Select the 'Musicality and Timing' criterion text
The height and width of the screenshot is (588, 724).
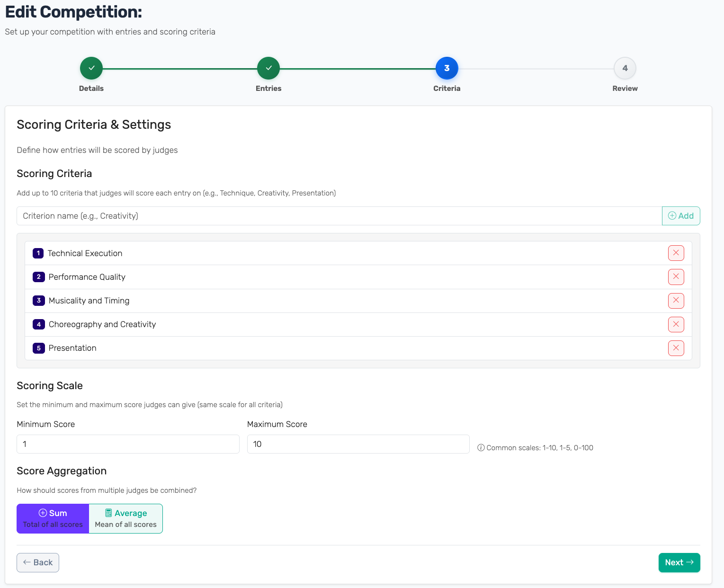(x=89, y=301)
